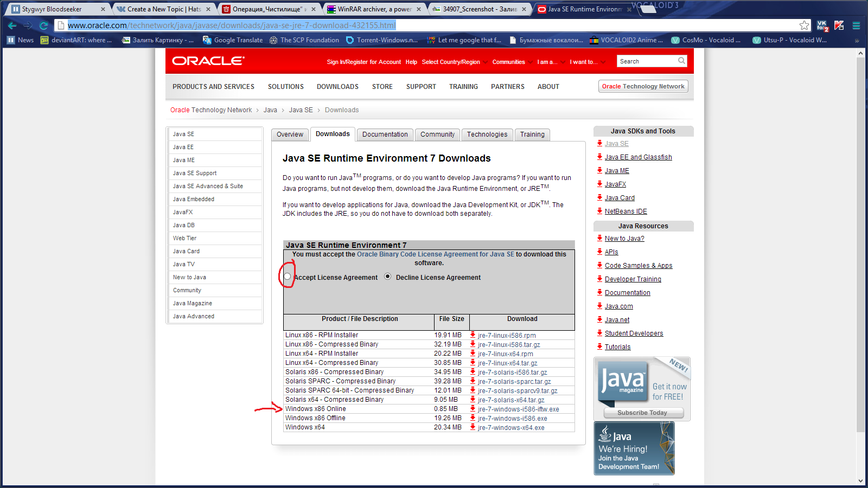Click the page vertical scrollbar thumb
Image resolution: width=868 pixels, height=488 pixels.
point(860,245)
